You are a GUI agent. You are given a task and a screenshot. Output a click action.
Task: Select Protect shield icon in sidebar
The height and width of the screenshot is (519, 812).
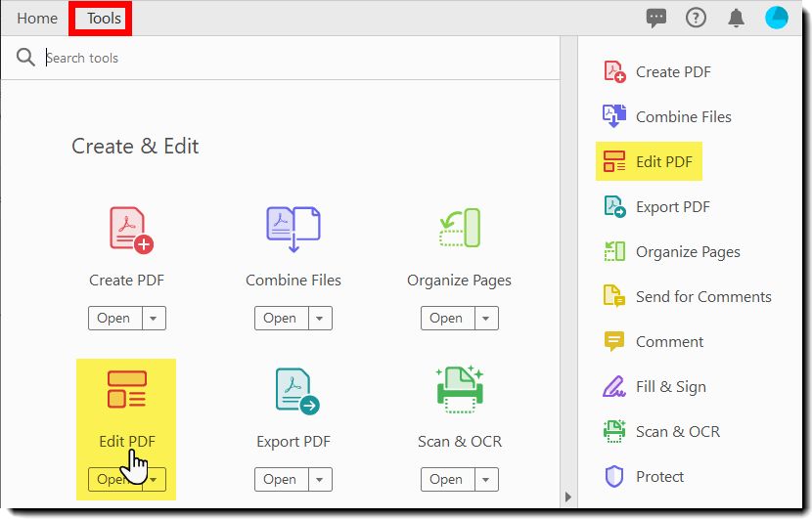[x=614, y=476]
